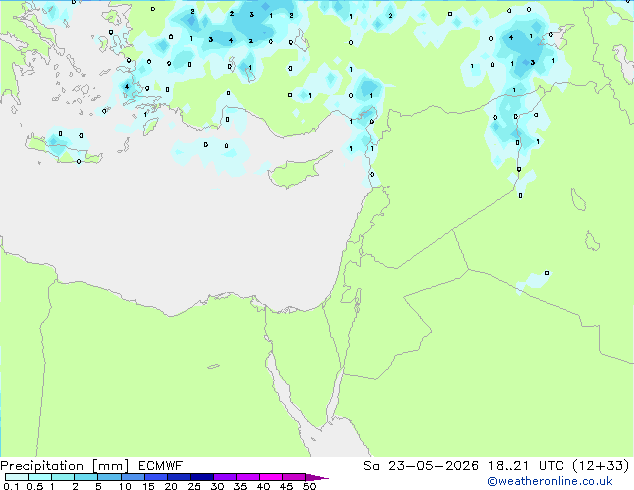Click the 'Precipitation' title word
This screenshot has height=490, width=634.
click(x=42, y=466)
